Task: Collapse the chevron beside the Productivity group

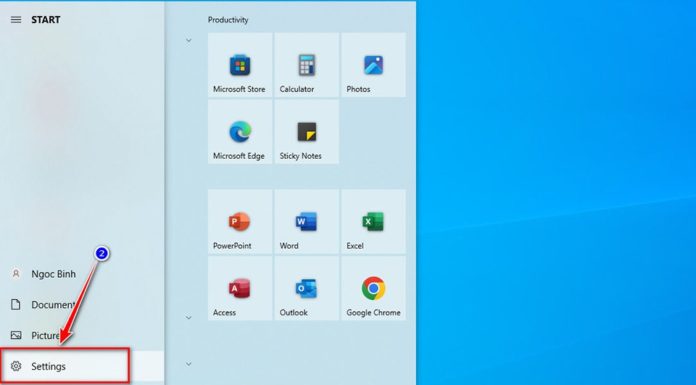Action: [189, 40]
